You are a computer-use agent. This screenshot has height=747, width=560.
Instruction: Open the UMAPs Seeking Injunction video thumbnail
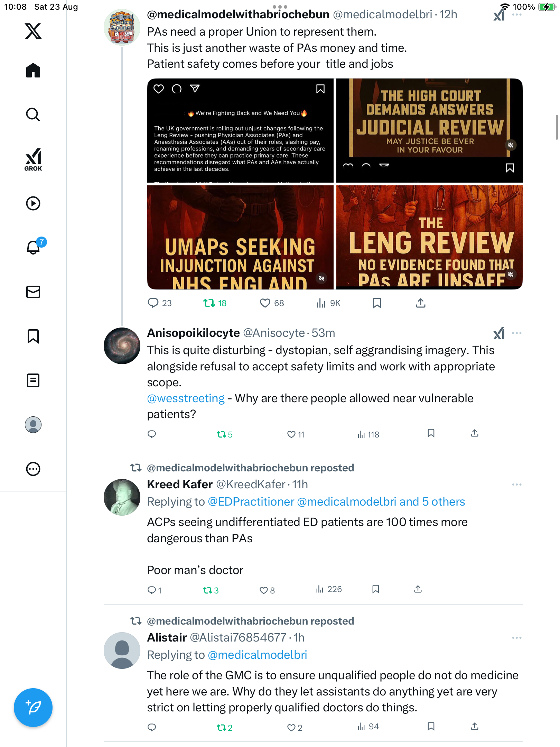click(240, 237)
